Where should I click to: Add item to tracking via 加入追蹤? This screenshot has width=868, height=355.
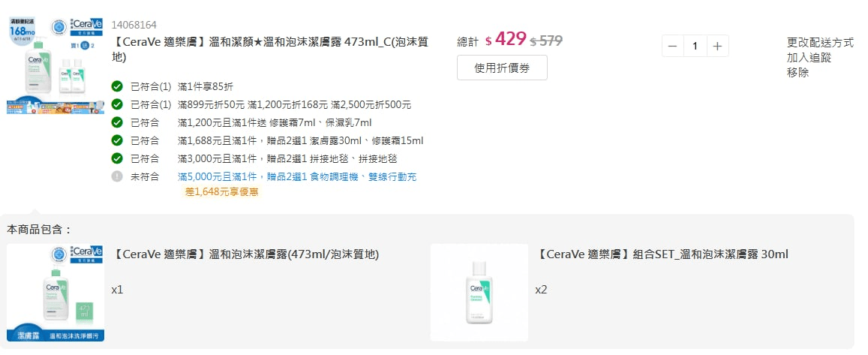click(809, 58)
